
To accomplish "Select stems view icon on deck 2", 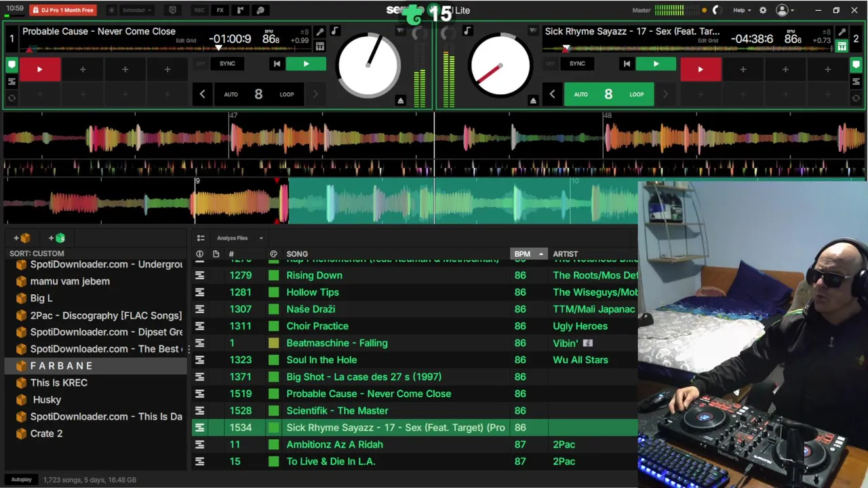I will pos(856,82).
